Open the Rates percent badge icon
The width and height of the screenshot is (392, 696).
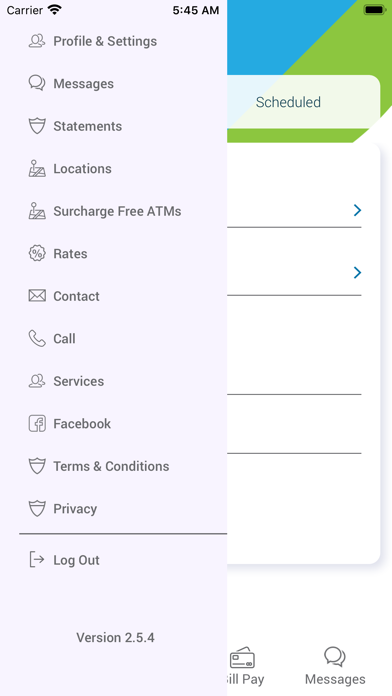pos(37,253)
